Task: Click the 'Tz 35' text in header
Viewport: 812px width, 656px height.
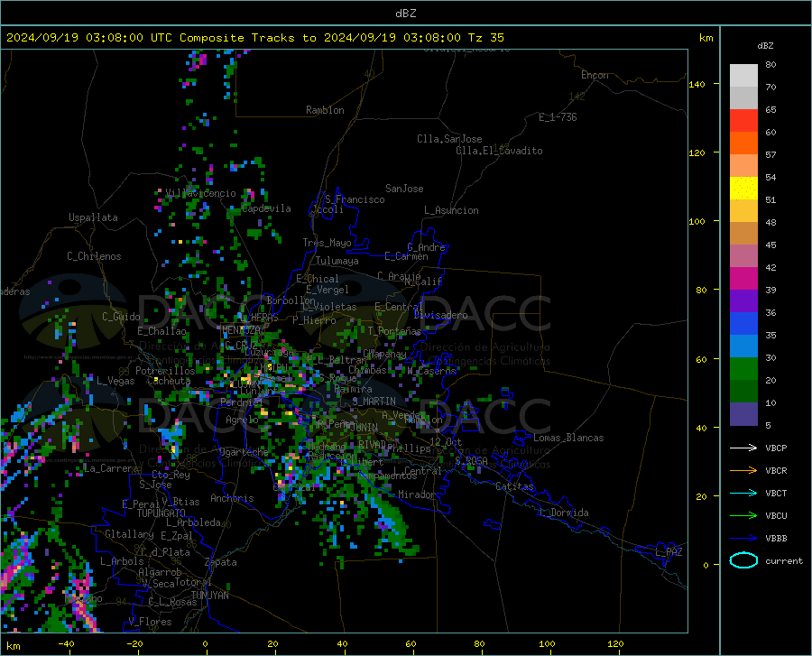Action: pyautogui.click(x=485, y=38)
